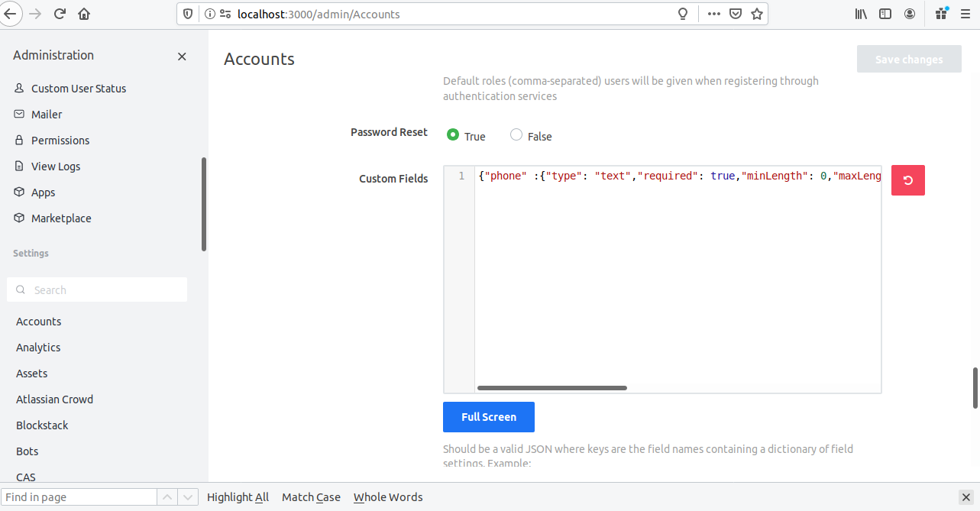Click the main page vertical scrollbar

point(975,388)
